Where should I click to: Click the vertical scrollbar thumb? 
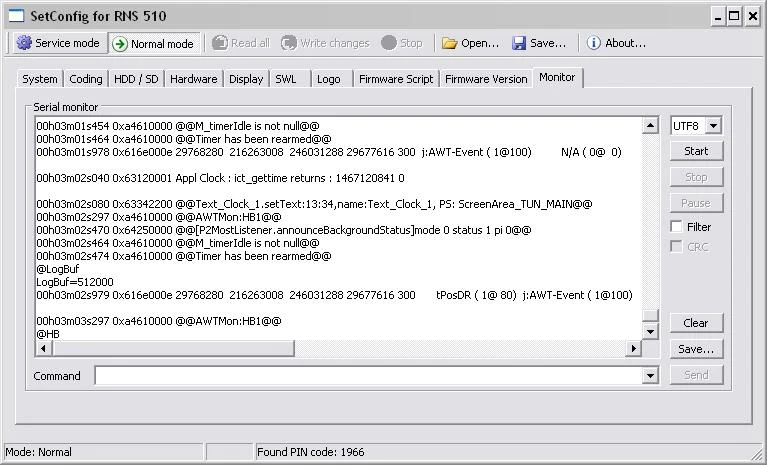(650, 316)
